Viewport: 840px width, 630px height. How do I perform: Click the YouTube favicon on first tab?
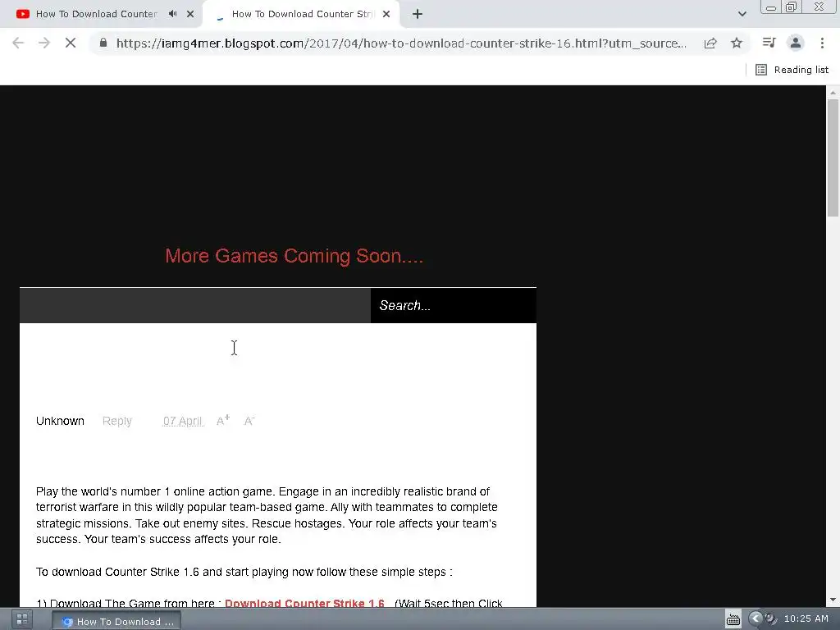coord(22,14)
